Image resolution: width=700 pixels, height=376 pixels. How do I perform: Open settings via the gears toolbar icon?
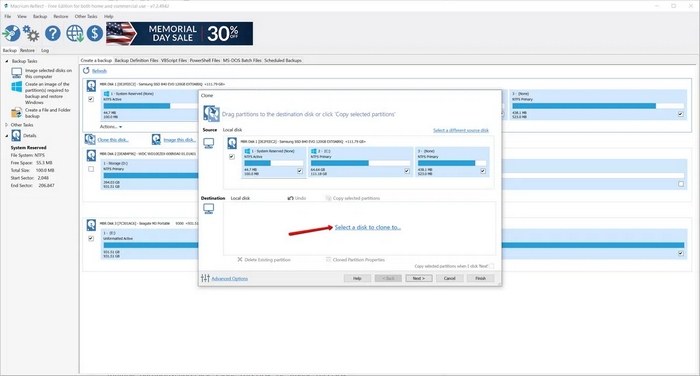tap(31, 33)
